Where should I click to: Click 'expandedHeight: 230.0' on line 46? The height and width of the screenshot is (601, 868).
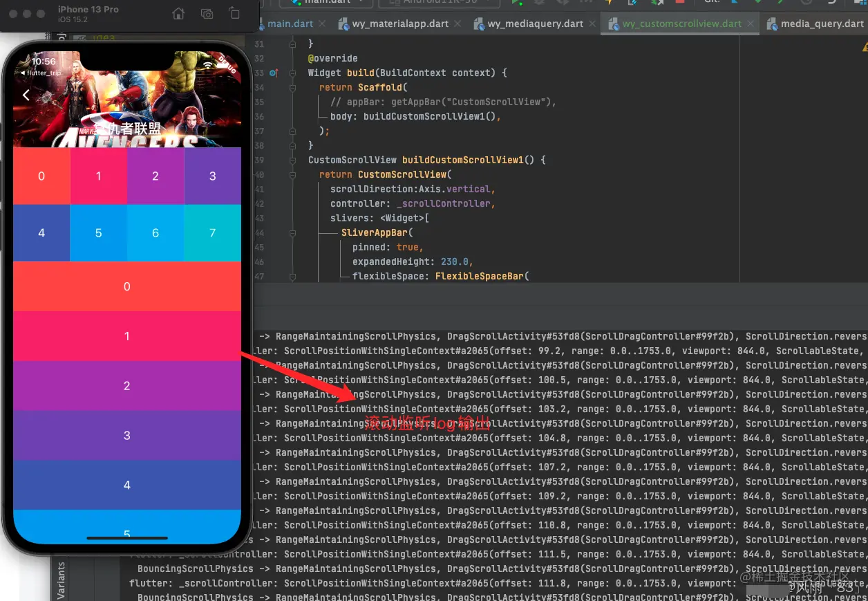tap(411, 261)
